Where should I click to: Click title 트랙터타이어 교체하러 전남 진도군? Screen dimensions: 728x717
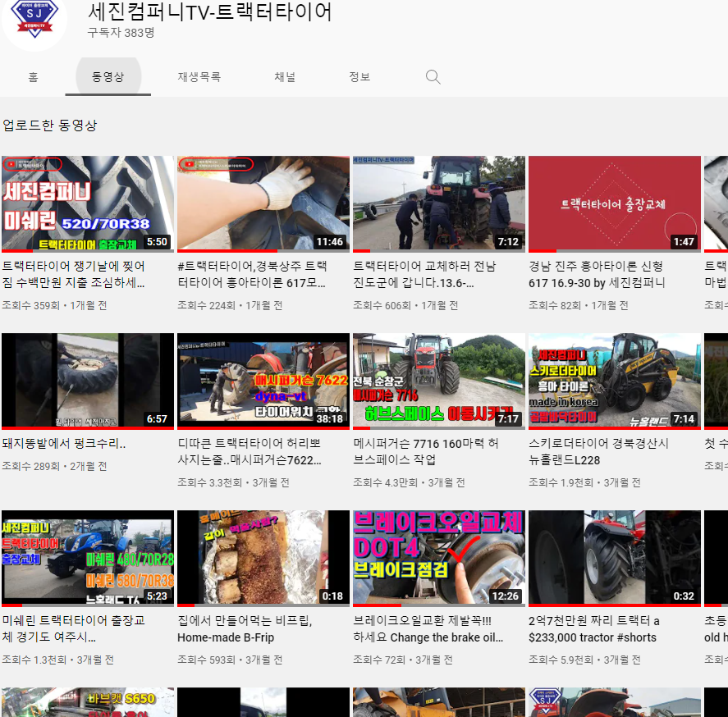(424, 274)
